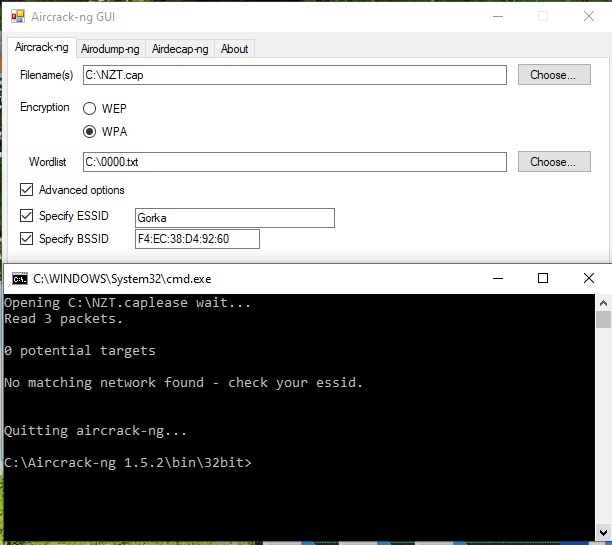612x545 pixels.
Task: Open the About tab
Action: [235, 49]
